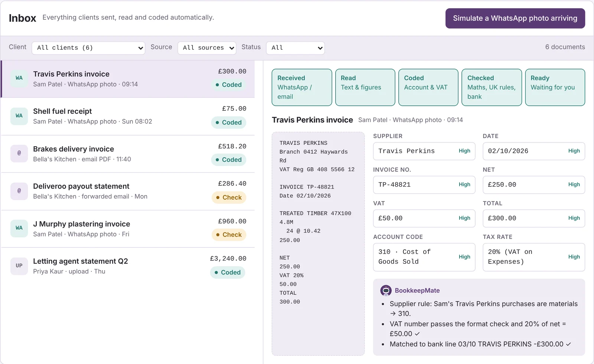
Task: Edit the Invoice No. field TP-48821
Action: (424, 185)
